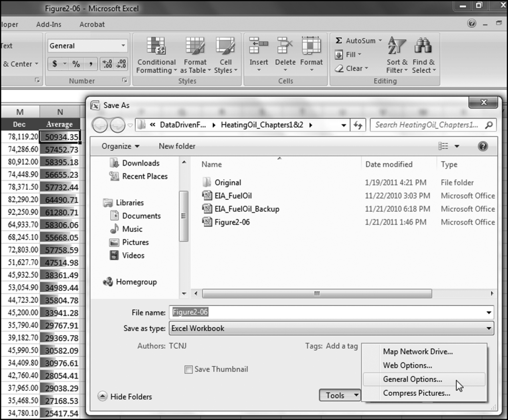Click the Clear eraser icon
The image size is (508, 420).
[x=339, y=68]
